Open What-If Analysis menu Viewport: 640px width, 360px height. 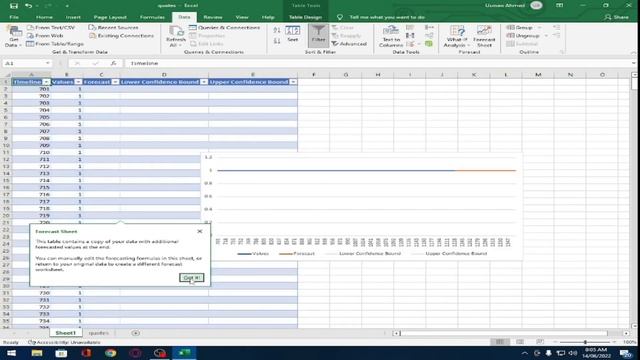[457, 36]
